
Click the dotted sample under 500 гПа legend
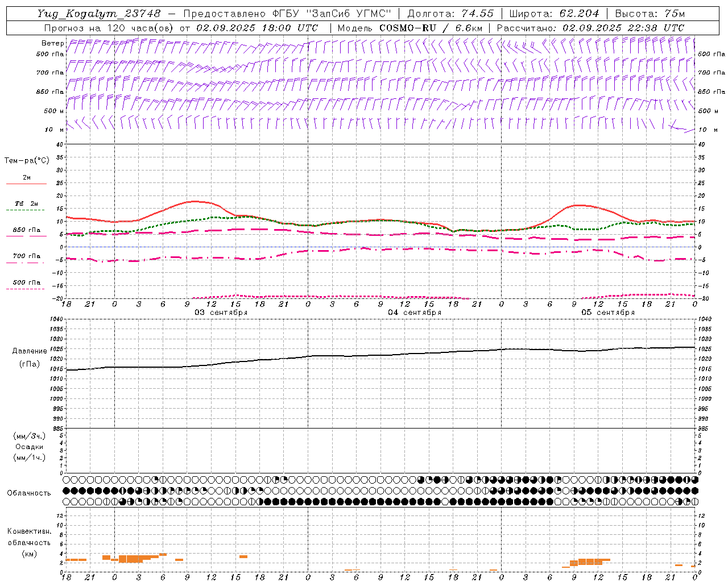pos(26,289)
